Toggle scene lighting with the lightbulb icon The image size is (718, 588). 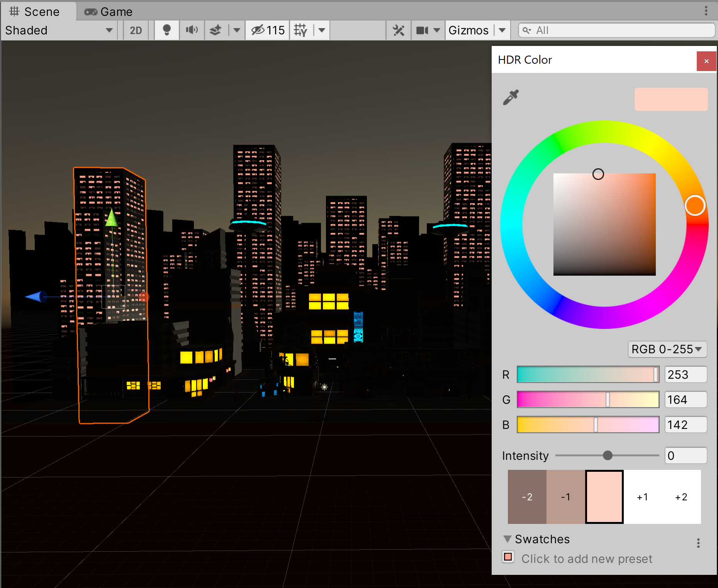point(166,30)
